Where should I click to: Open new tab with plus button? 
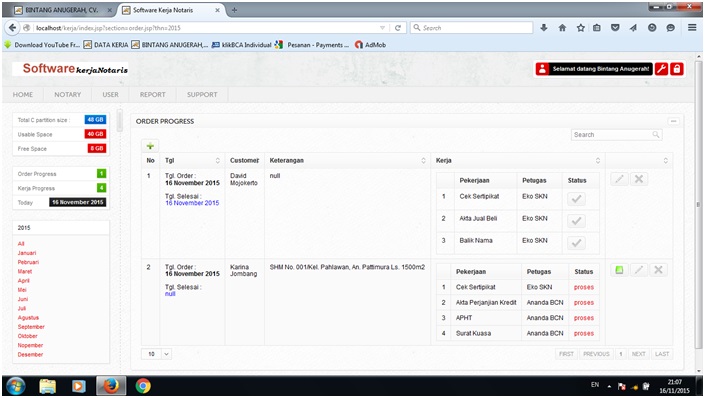234,10
